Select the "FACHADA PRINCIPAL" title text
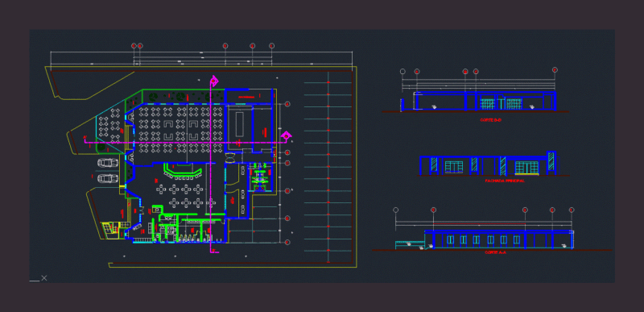Viewport: 644px width, 312px height. pyautogui.click(x=505, y=181)
